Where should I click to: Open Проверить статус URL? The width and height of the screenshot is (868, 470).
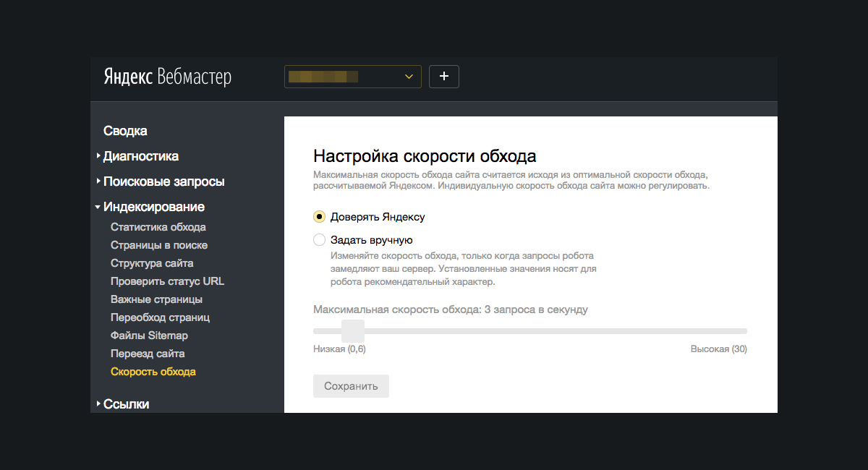click(168, 281)
